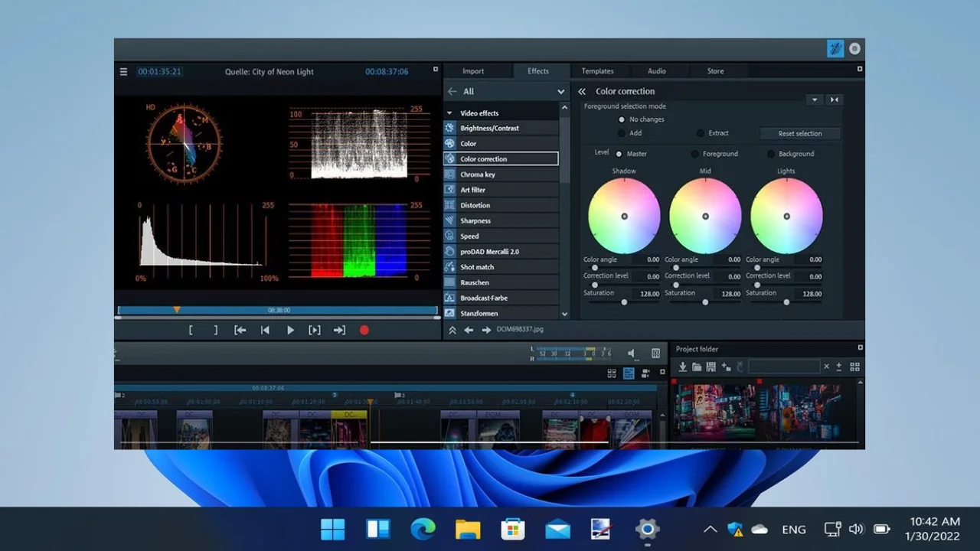
Task: Switch to the Audio tab
Action: click(x=657, y=71)
